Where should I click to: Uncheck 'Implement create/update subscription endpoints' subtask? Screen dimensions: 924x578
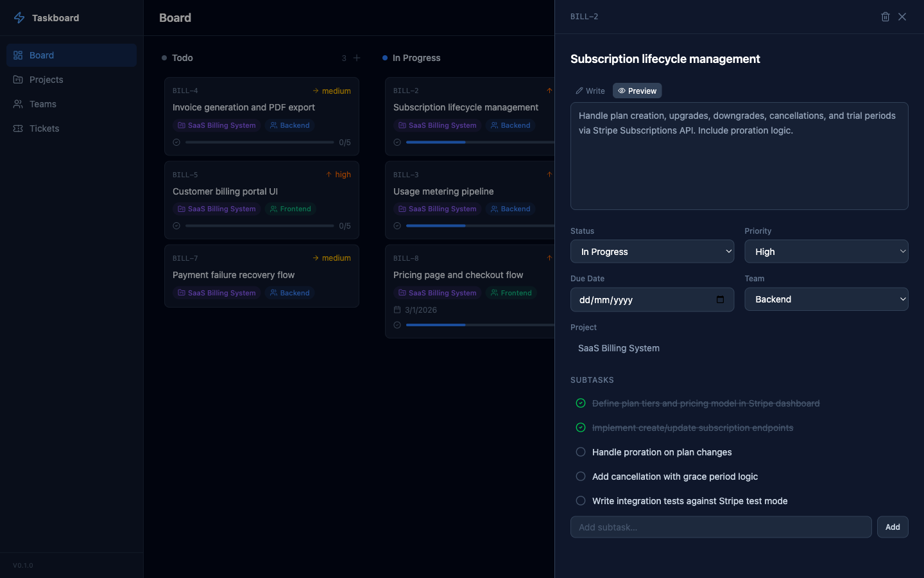point(581,428)
